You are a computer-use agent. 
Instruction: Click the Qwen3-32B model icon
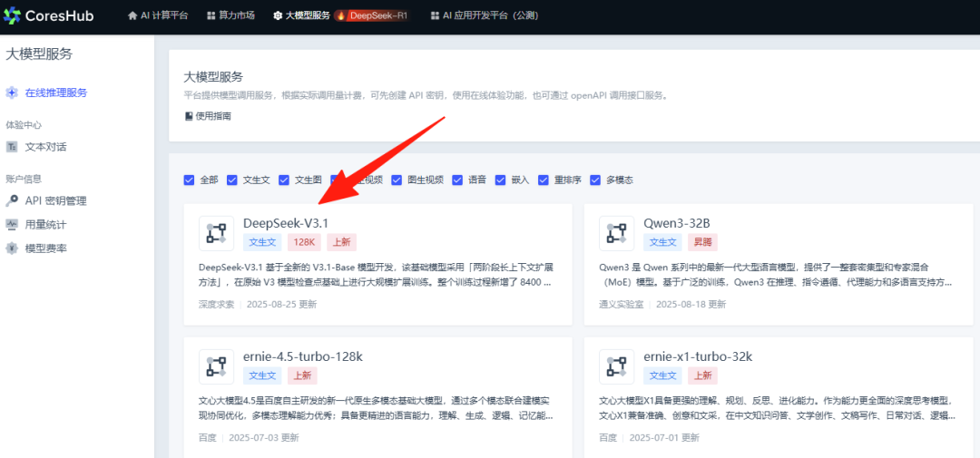(x=616, y=233)
